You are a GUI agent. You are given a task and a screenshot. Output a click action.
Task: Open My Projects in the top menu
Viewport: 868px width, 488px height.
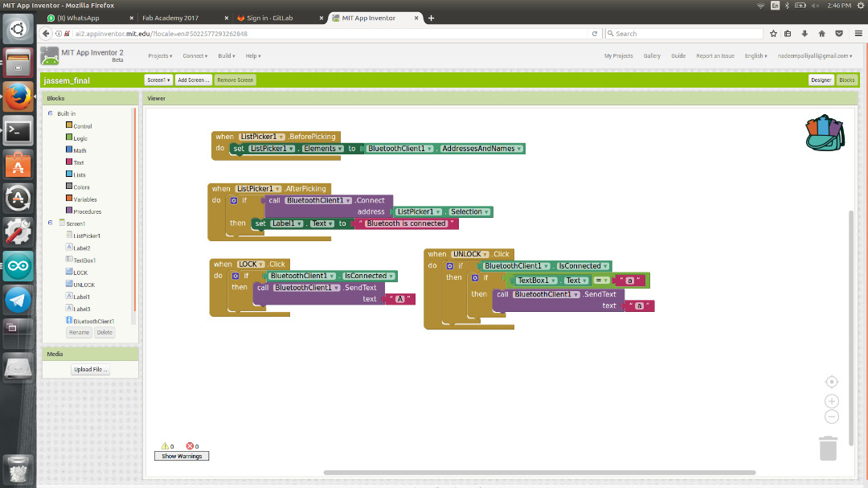[618, 56]
